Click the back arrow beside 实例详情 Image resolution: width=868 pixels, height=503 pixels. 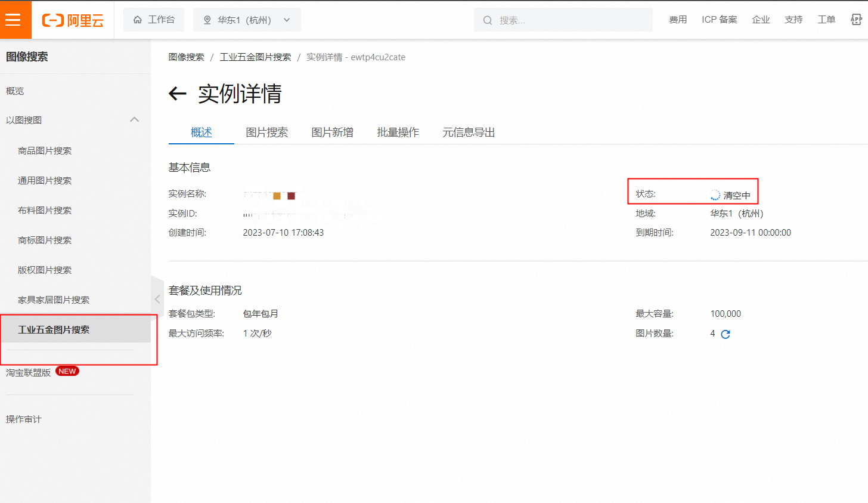click(178, 94)
